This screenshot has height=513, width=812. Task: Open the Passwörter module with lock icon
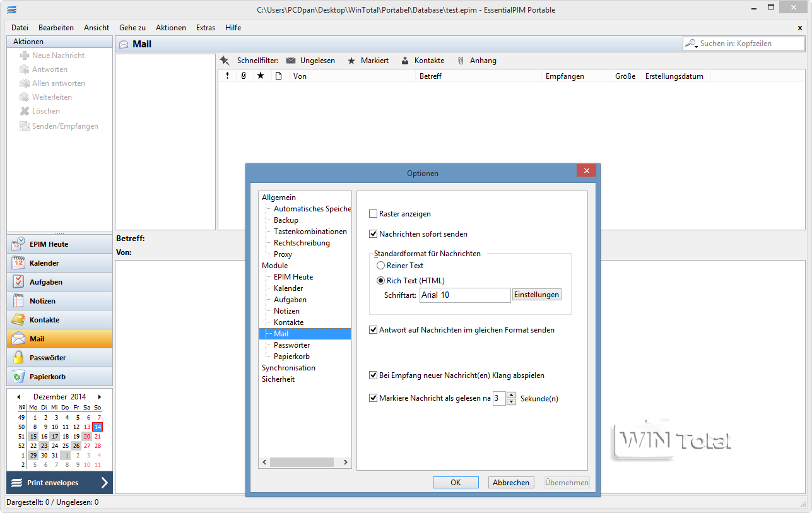point(59,358)
